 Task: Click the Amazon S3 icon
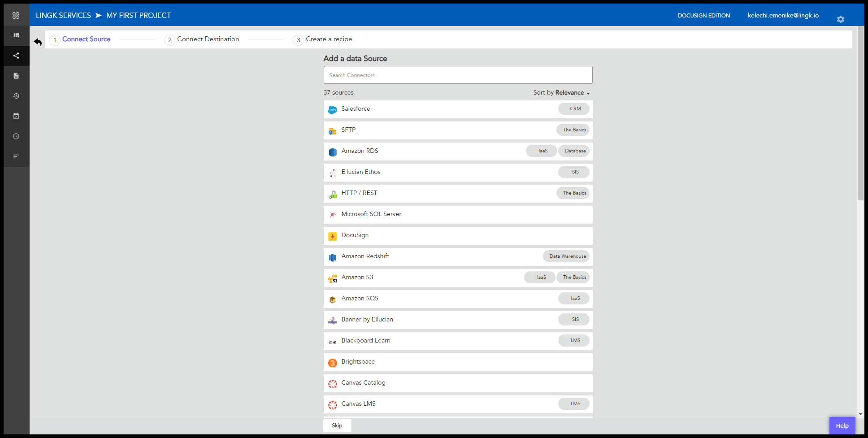(333, 278)
